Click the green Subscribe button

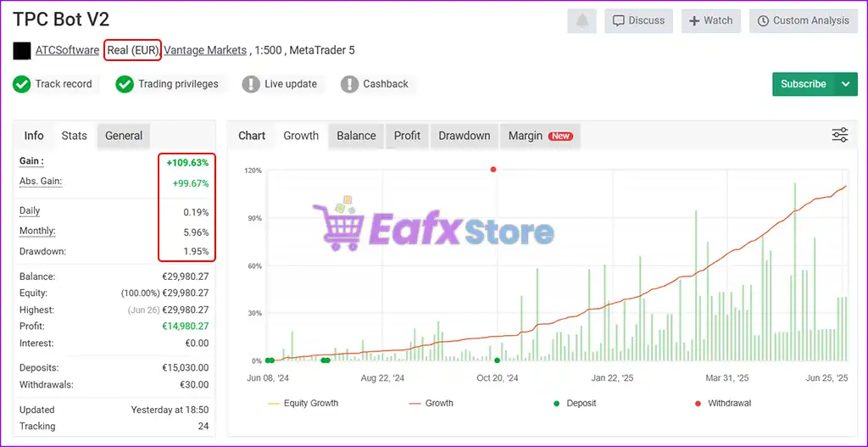click(x=804, y=84)
